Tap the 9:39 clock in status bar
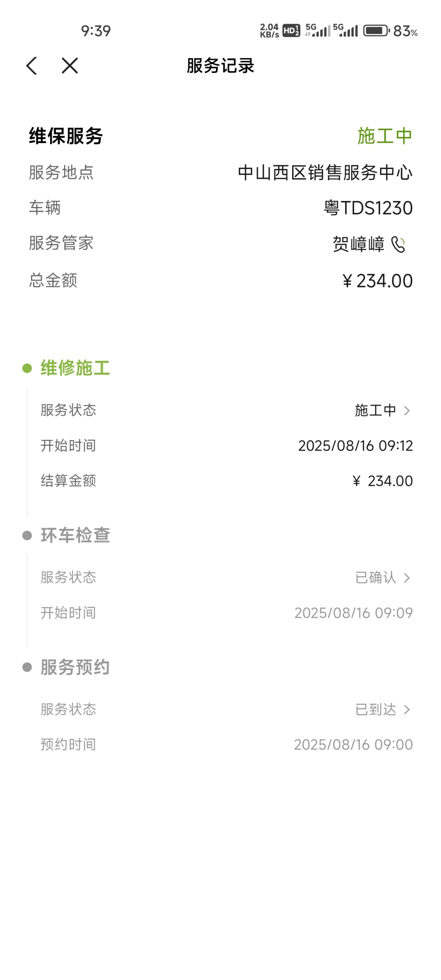Image resolution: width=441 pixels, height=980 pixels. click(96, 31)
